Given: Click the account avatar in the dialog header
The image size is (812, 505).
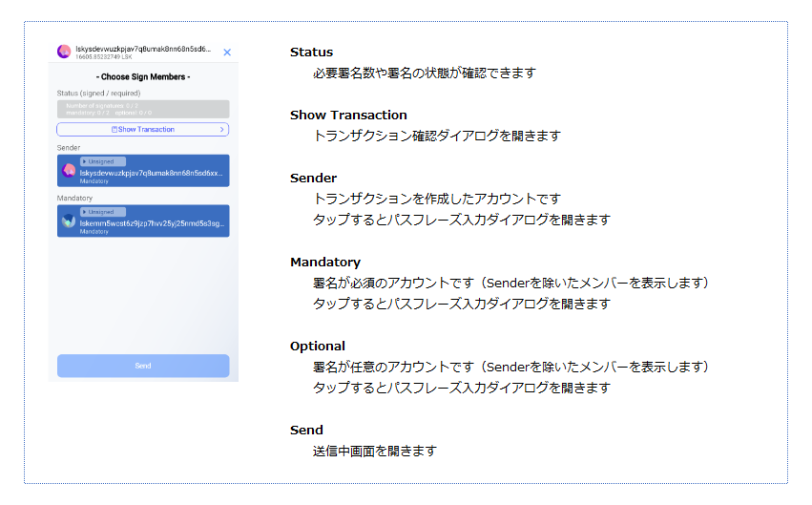Looking at the screenshot, I should pyautogui.click(x=64, y=52).
